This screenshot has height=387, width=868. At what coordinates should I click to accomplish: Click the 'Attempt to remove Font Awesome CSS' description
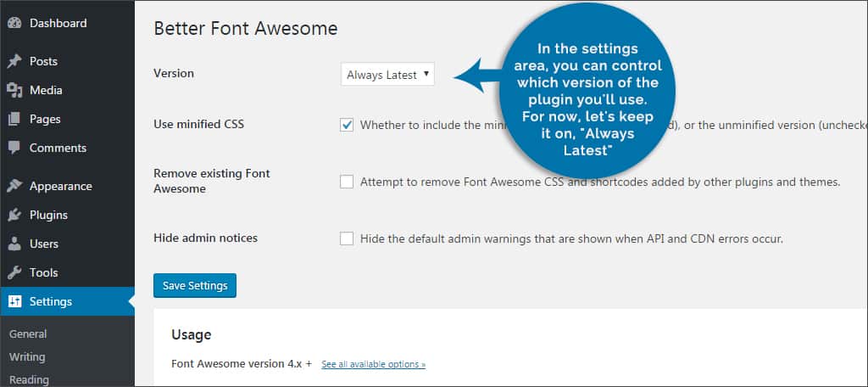click(601, 182)
